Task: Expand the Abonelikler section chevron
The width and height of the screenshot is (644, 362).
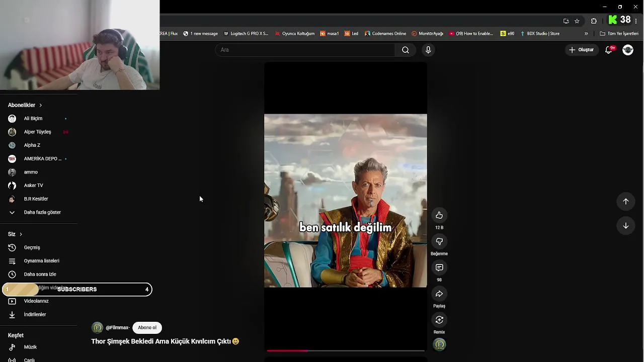Action: 40,105
